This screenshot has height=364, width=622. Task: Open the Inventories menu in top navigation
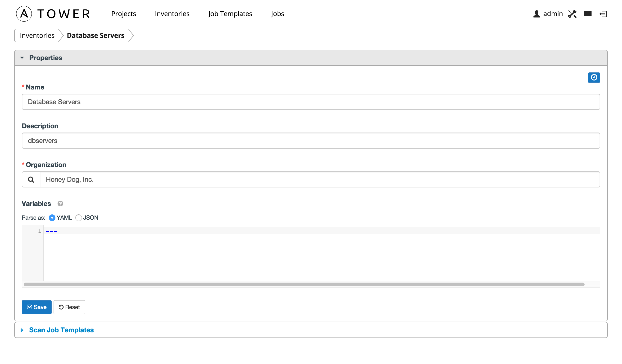(x=172, y=14)
